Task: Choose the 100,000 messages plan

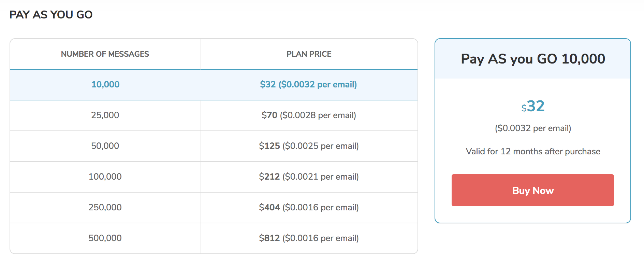Action: (214, 177)
